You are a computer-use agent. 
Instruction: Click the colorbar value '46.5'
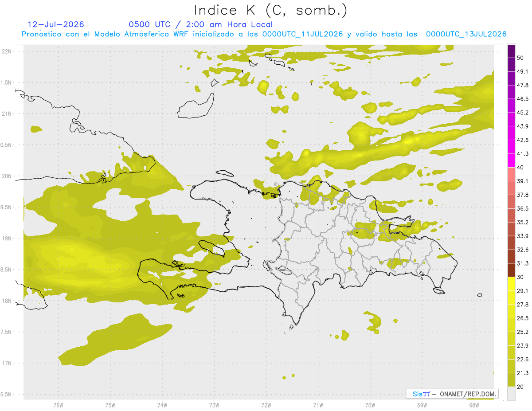(523, 99)
